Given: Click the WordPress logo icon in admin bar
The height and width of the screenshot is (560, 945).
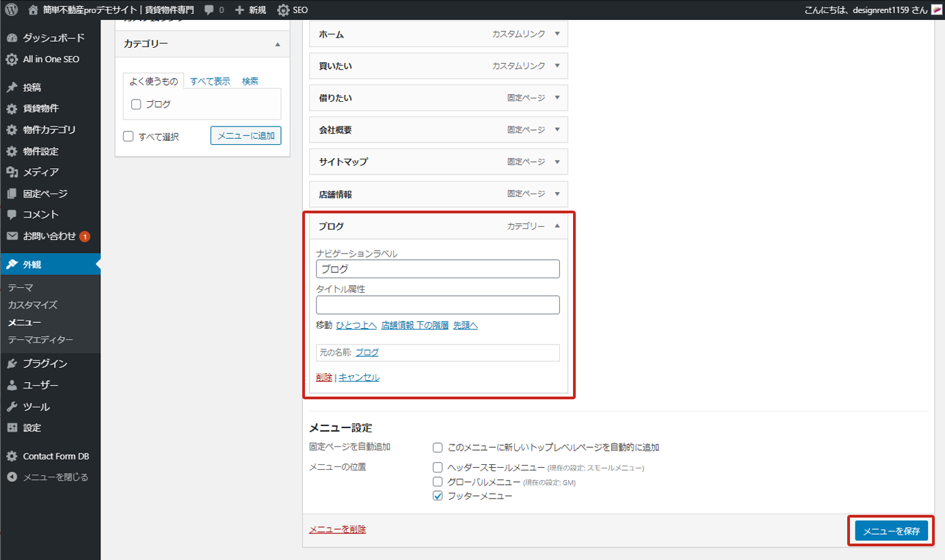Looking at the screenshot, I should tap(11, 10).
